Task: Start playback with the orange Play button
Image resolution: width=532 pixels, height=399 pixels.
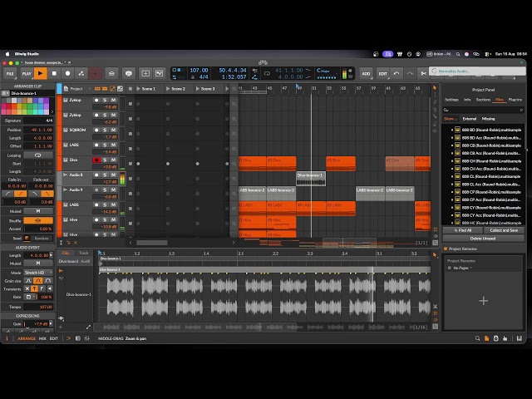Action: pos(40,73)
